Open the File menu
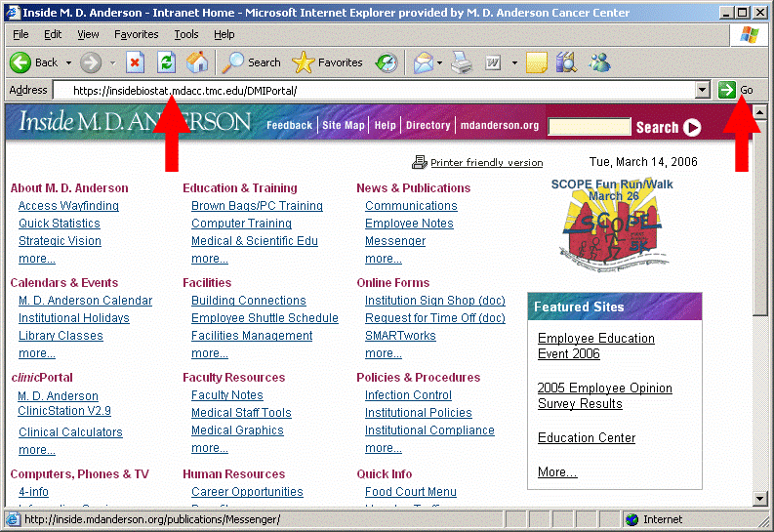774x532 pixels. click(20, 34)
